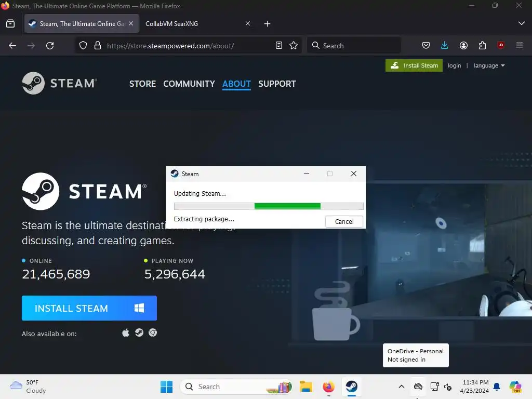Click the 'Extracting package...' status text
Screen dimensions: 532x399
coord(204,219)
